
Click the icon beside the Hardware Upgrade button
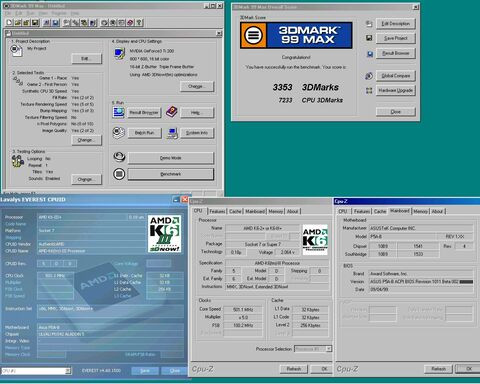tap(369, 90)
